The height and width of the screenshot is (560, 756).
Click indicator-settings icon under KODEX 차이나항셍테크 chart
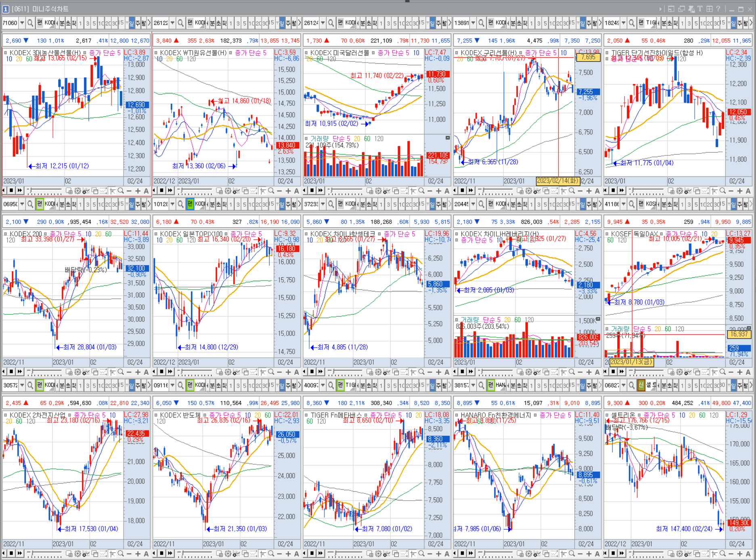pyautogui.click(x=386, y=372)
